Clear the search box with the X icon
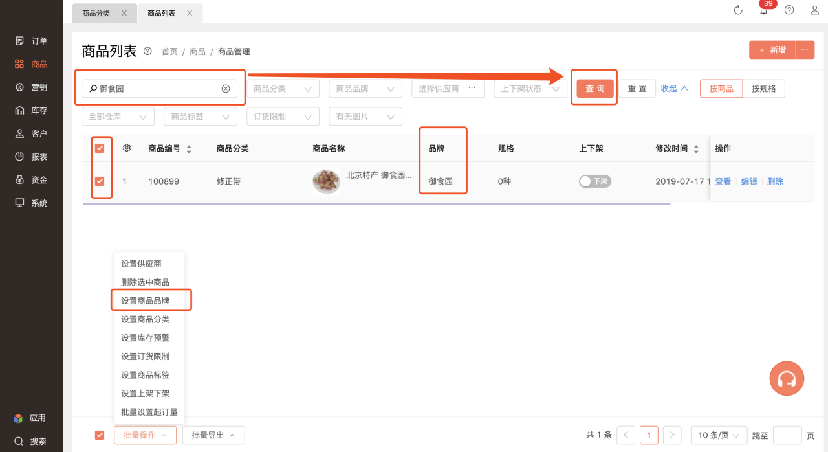 [226, 88]
